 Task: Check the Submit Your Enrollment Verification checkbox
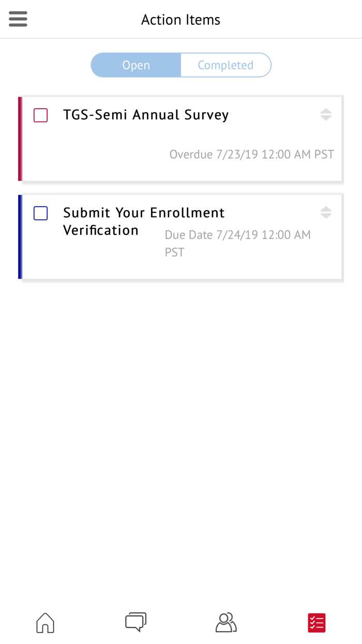point(40,213)
